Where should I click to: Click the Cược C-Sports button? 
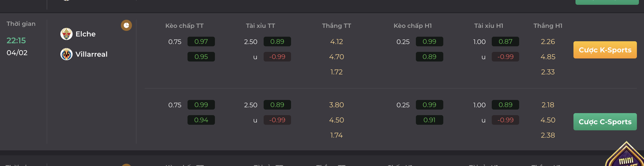tap(605, 122)
